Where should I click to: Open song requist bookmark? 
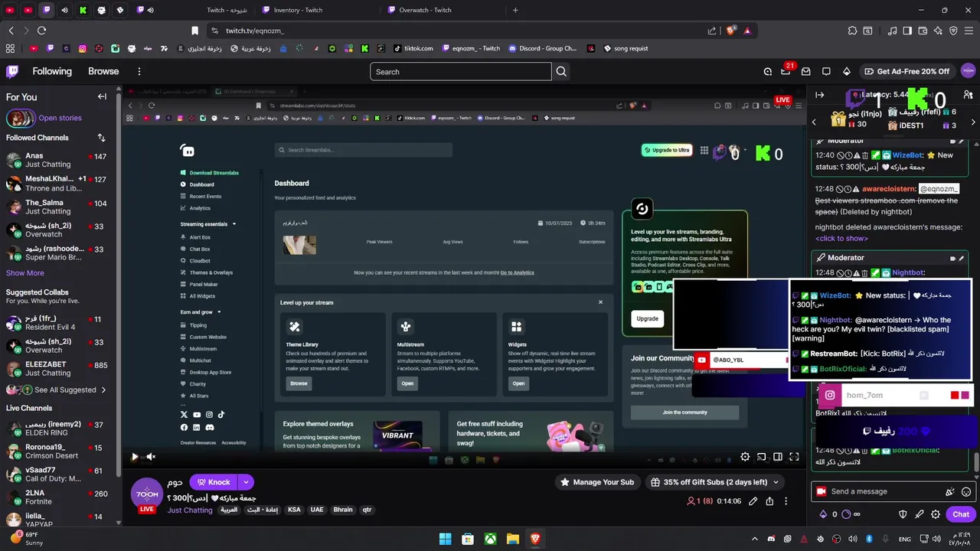(x=626, y=48)
